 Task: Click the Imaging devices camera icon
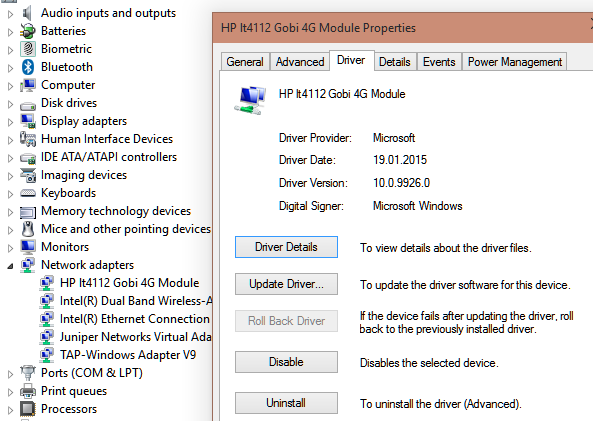click(28, 175)
